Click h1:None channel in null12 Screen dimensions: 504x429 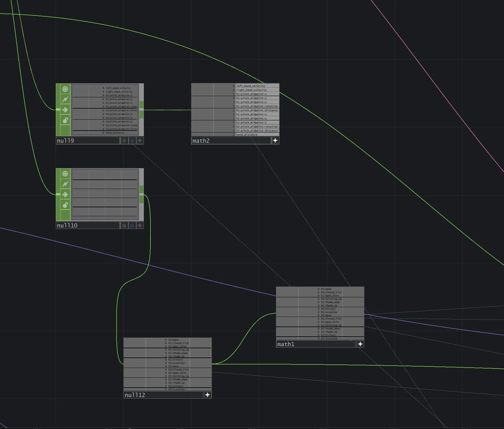174,340
